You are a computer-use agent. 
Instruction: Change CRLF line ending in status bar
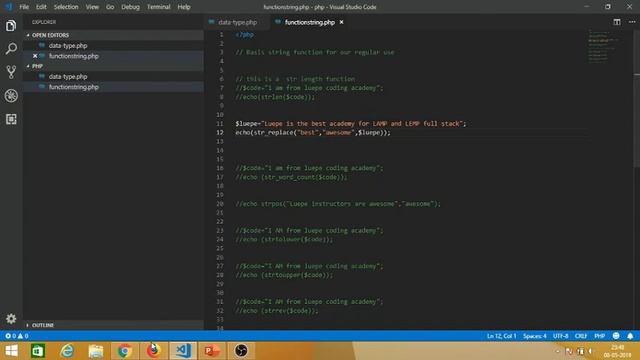click(x=580, y=336)
